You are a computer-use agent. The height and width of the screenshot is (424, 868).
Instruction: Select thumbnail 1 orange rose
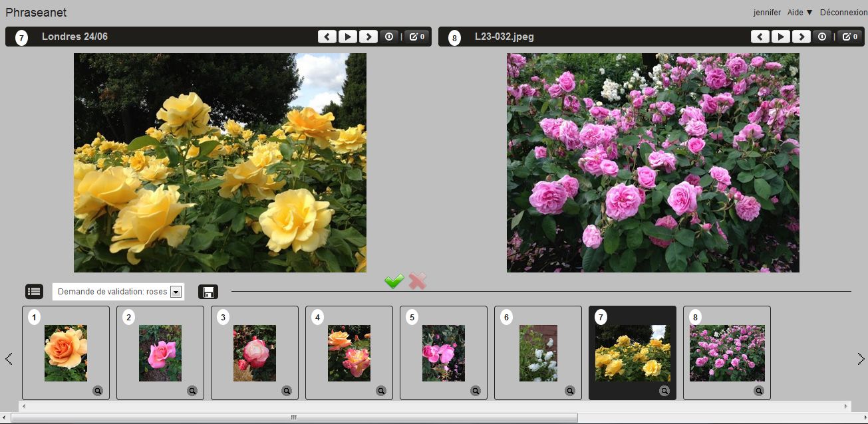coord(66,353)
